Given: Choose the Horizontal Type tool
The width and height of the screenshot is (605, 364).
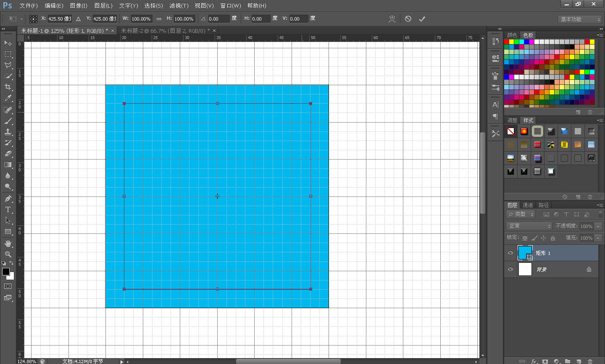Looking at the screenshot, I should click(8, 209).
